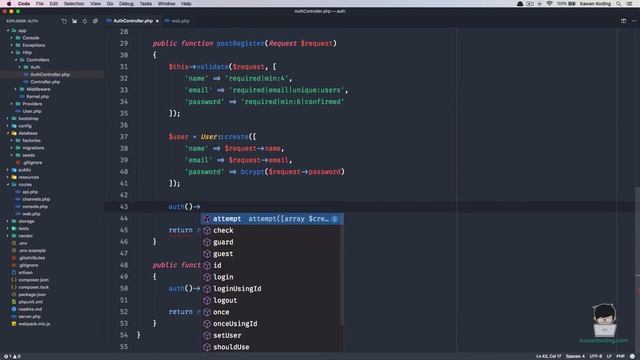
Task: Click the Spaces: 4 indentation status entry
Action: tap(575, 356)
